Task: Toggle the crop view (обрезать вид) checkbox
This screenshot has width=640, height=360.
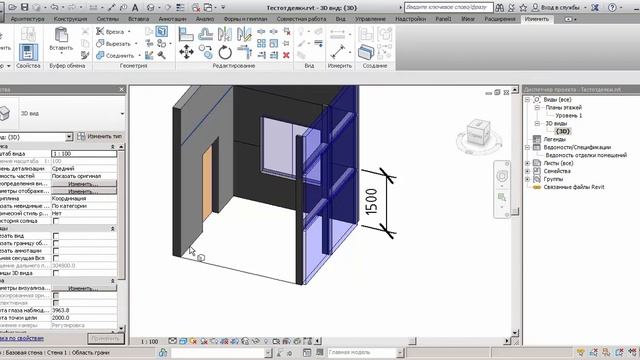Action: point(56,236)
